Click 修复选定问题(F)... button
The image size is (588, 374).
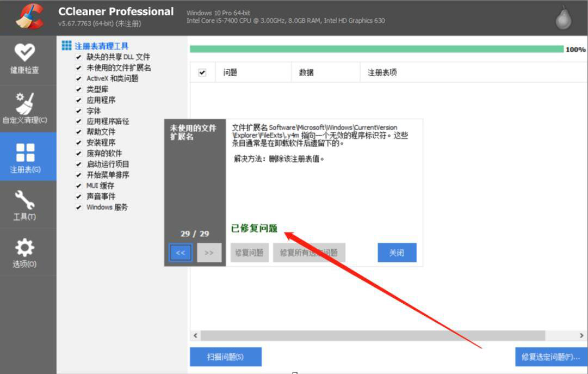pos(551,357)
